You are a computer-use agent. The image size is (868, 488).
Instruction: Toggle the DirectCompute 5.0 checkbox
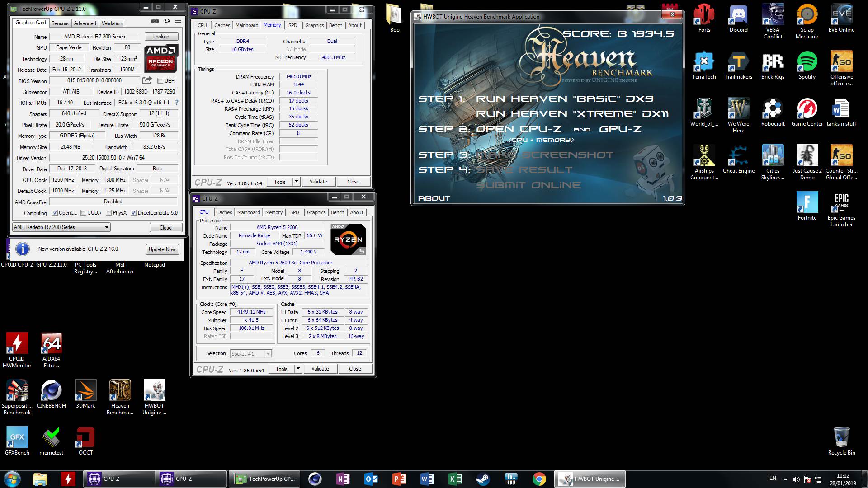[133, 213]
